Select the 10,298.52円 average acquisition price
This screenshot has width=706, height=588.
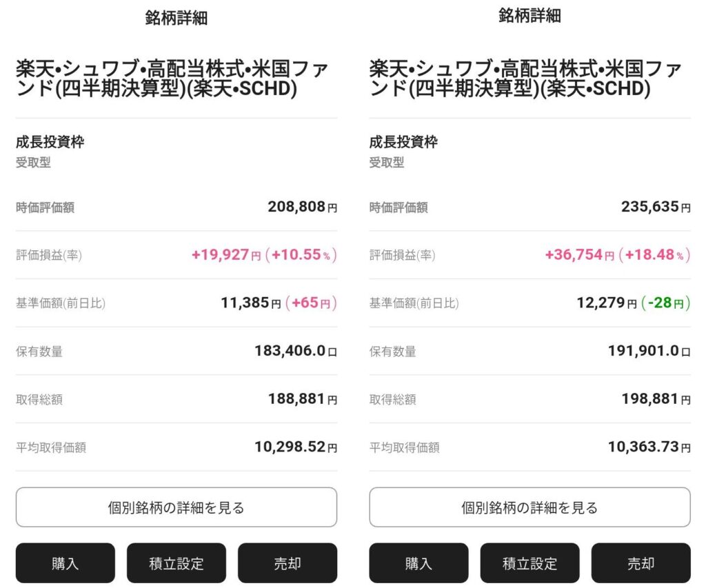tap(296, 447)
